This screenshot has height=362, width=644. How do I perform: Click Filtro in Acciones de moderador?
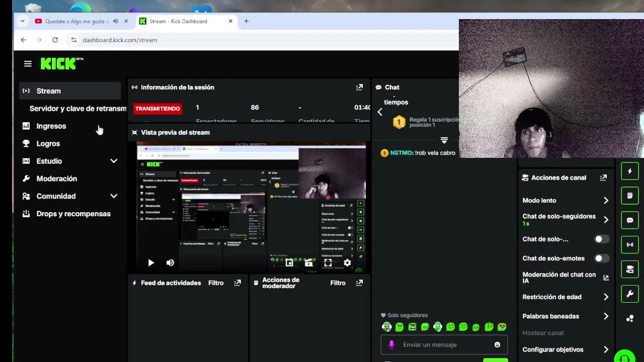click(x=338, y=283)
